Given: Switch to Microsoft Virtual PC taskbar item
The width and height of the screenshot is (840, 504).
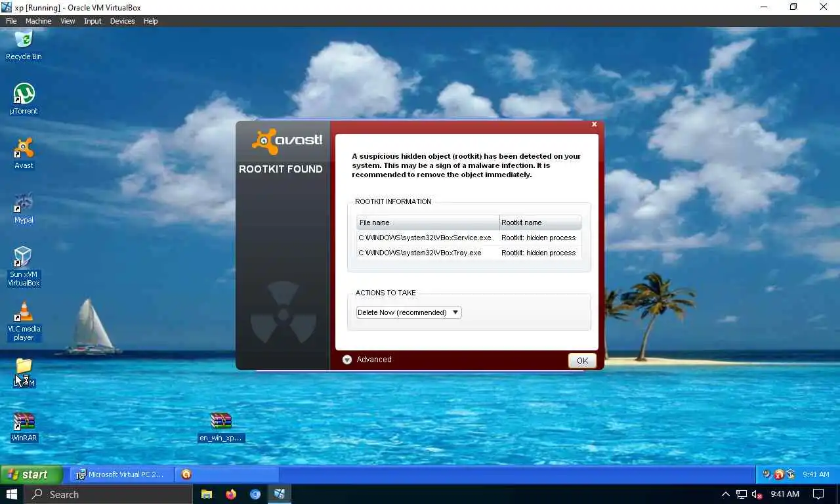Looking at the screenshot, I should click(x=121, y=474).
